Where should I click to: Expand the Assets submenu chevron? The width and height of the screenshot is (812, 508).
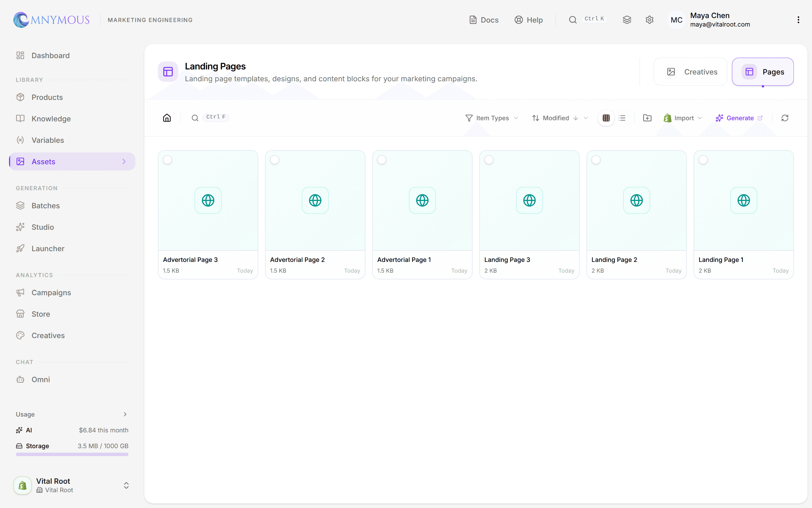(x=124, y=162)
